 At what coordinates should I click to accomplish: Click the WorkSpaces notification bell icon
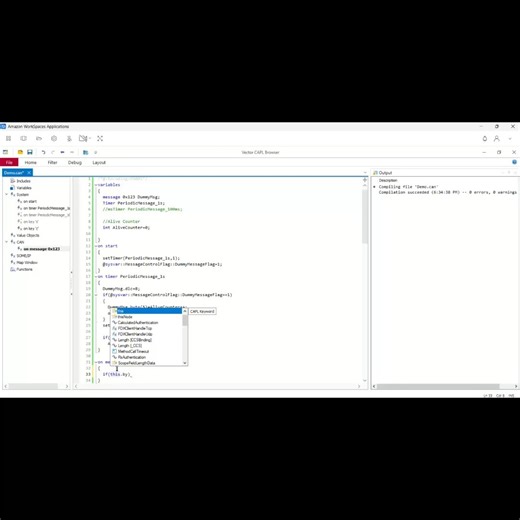(x=485, y=138)
